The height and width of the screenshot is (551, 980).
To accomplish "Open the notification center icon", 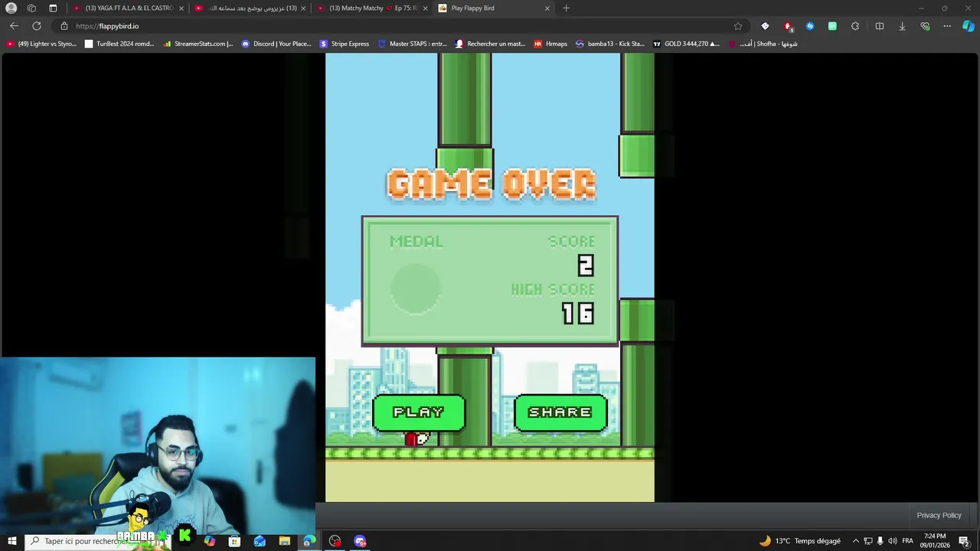I will coord(965,541).
